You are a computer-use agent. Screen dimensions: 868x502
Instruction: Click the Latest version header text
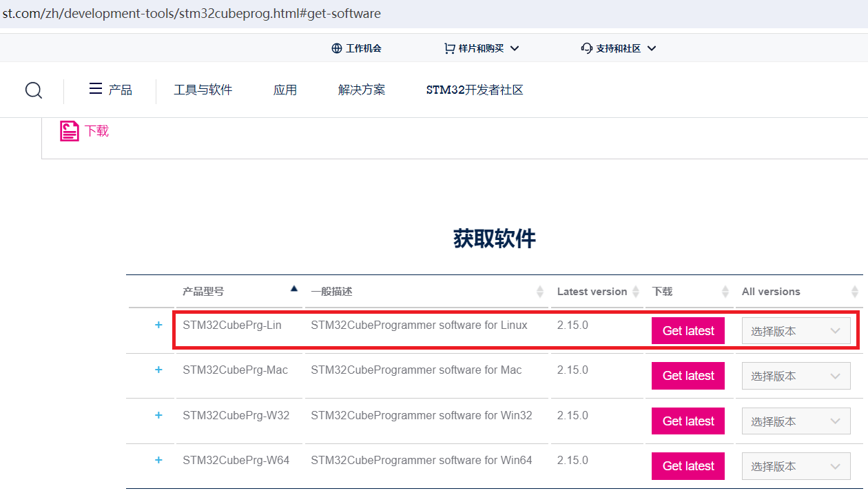pyautogui.click(x=592, y=292)
